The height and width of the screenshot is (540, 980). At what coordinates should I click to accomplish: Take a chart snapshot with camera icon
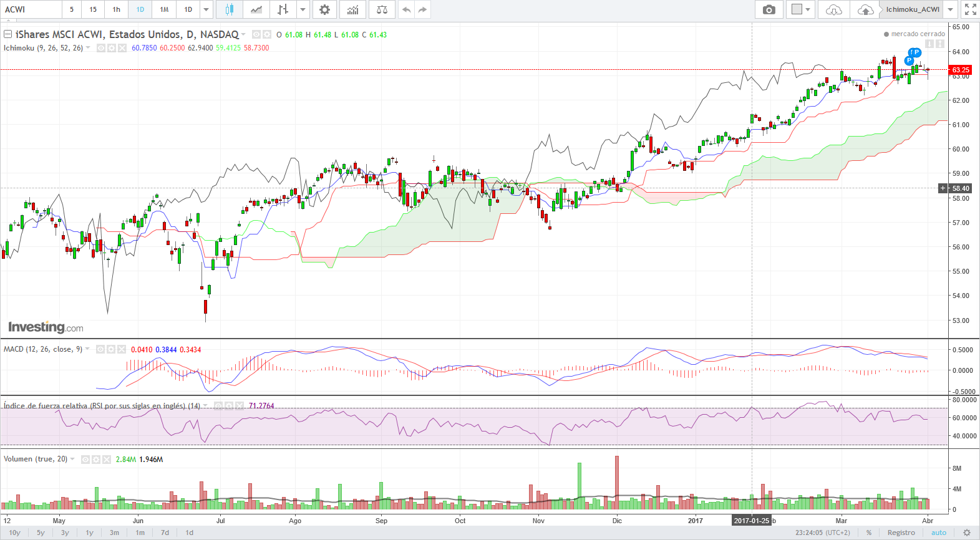point(769,9)
